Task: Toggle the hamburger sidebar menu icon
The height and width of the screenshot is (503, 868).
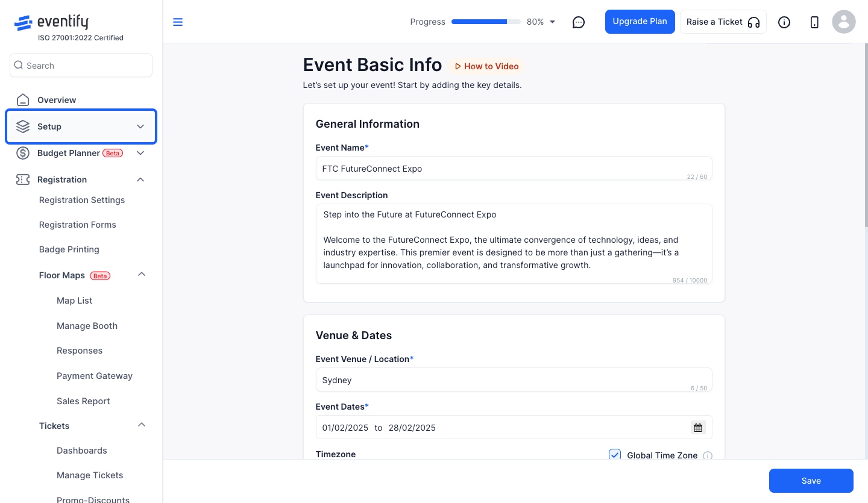Action: 178,22
